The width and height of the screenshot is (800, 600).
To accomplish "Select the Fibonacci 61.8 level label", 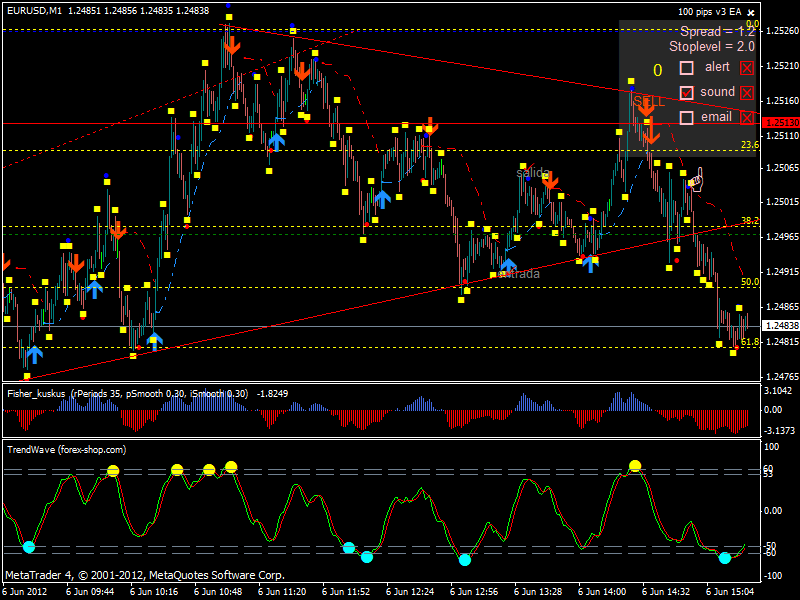I will pos(749,342).
